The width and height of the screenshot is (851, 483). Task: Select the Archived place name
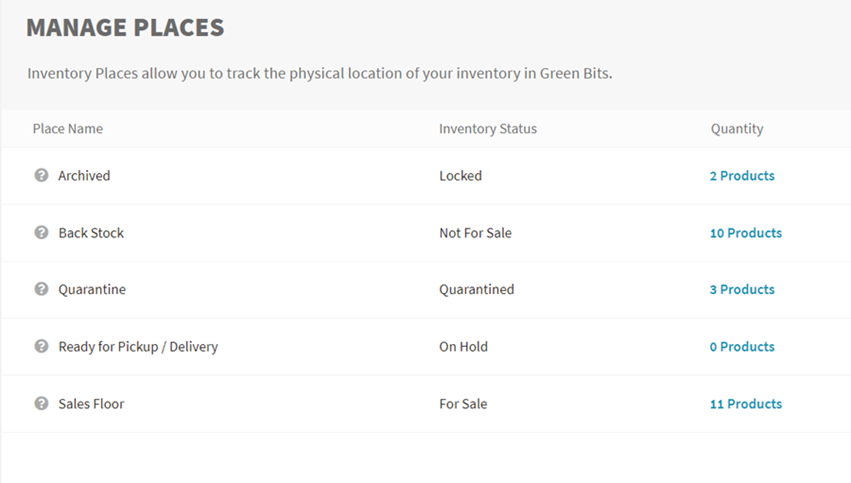(x=84, y=176)
